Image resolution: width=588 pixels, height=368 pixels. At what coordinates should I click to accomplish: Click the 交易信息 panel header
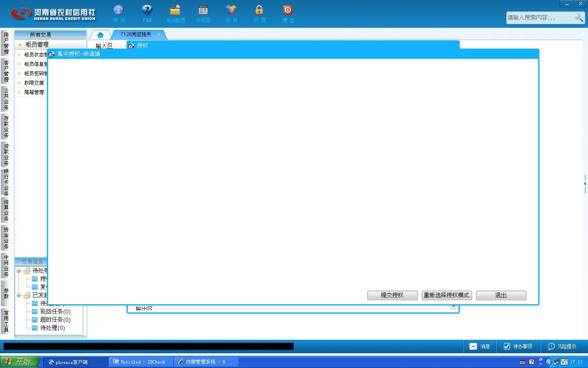click(x=32, y=262)
